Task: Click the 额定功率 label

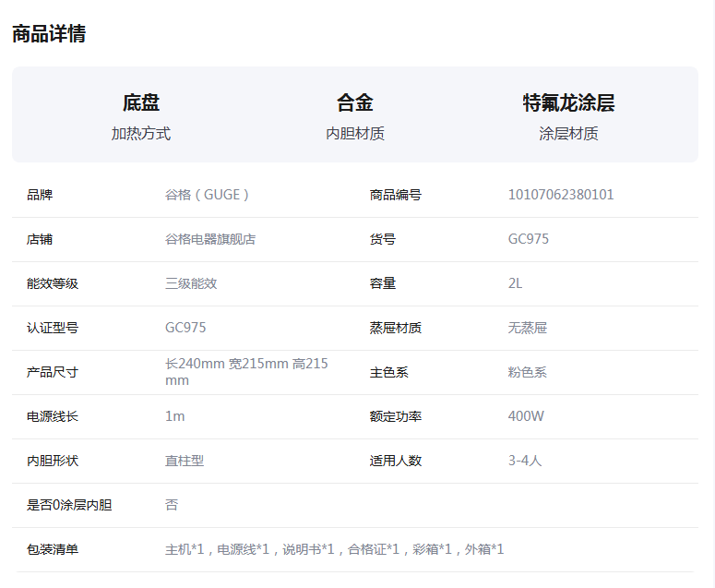Action: click(x=396, y=416)
